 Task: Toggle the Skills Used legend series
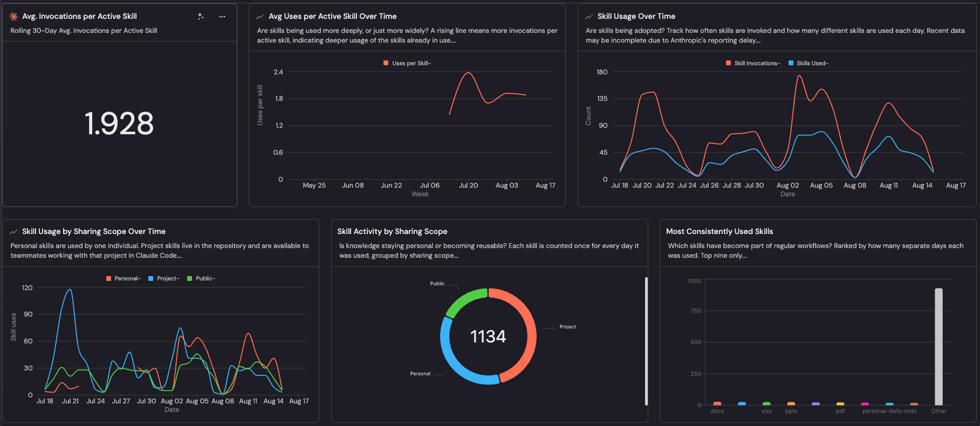(808, 63)
